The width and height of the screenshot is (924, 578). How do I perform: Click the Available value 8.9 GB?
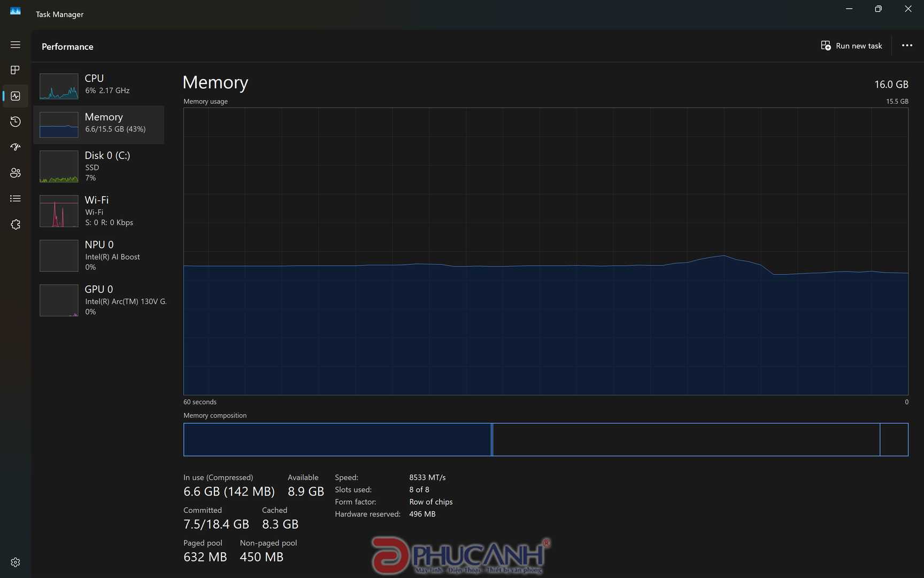(x=306, y=491)
